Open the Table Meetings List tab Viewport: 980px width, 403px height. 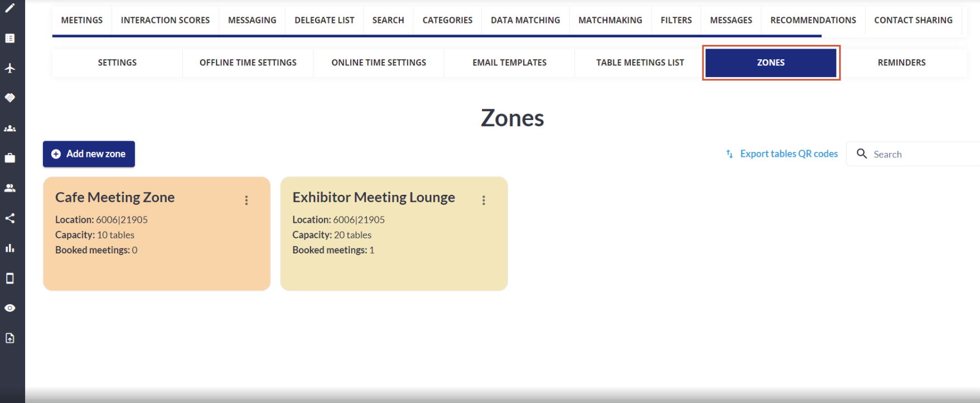pos(640,63)
